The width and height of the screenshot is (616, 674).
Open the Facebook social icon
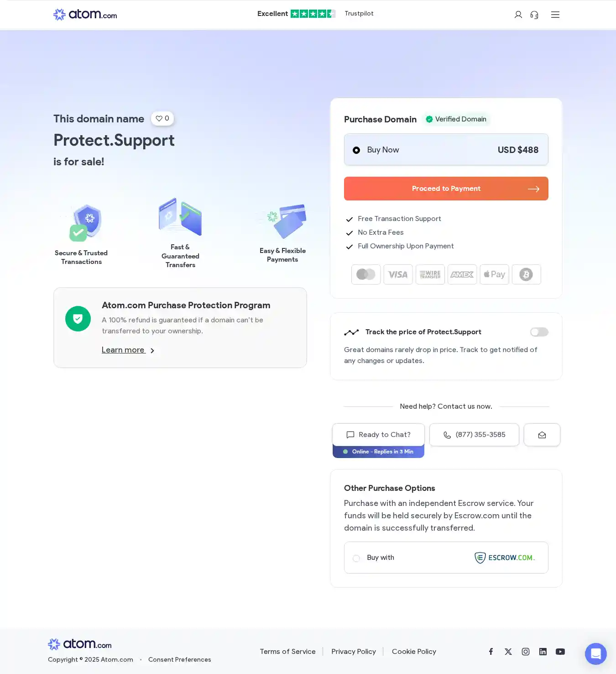pyautogui.click(x=491, y=652)
